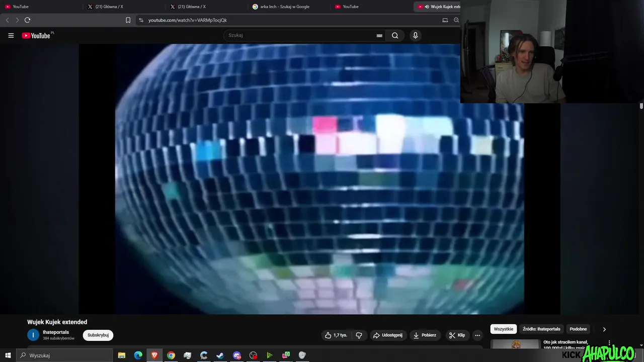The height and width of the screenshot is (362, 644).
Task: Switch to first YouTube tab
Action: [40, 7]
